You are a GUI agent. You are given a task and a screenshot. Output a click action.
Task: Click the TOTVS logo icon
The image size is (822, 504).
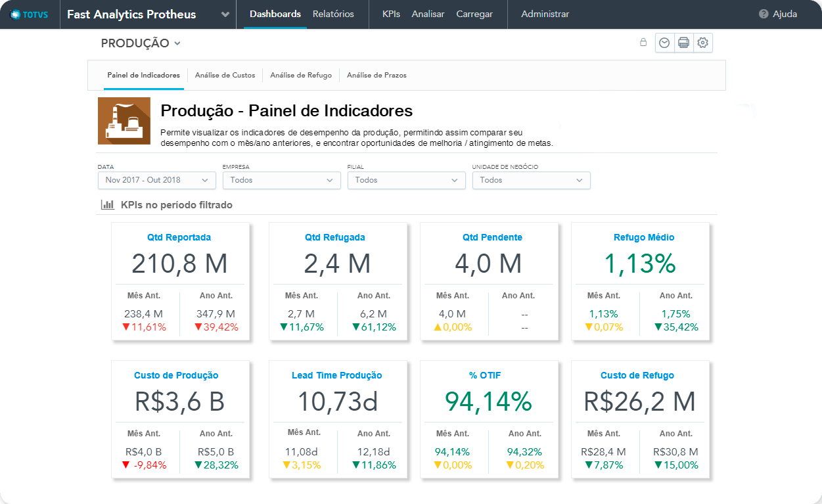pyautogui.click(x=16, y=14)
